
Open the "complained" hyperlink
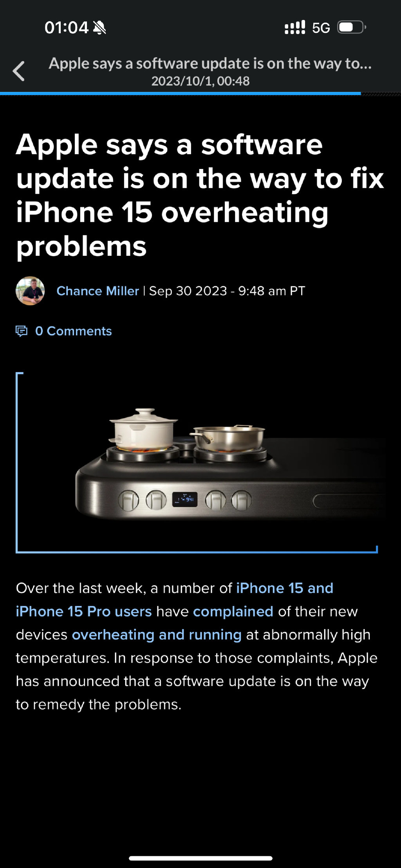pyautogui.click(x=233, y=611)
